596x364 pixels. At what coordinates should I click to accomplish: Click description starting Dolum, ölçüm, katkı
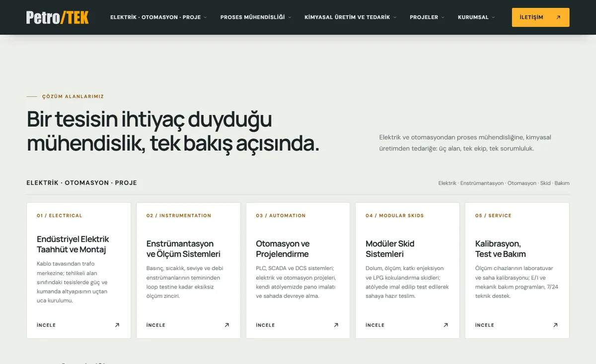pos(407,282)
